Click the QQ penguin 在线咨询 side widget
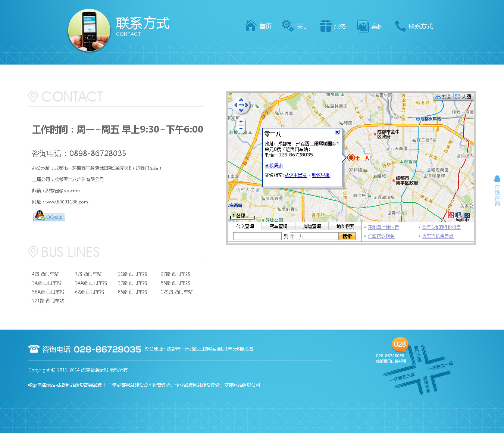The width and height of the screenshot is (504, 433). point(497,191)
